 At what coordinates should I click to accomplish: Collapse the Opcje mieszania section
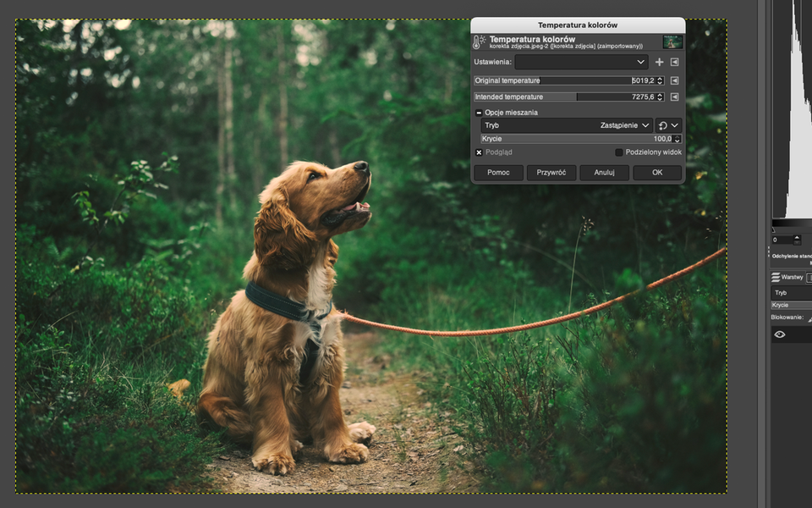pyautogui.click(x=479, y=113)
